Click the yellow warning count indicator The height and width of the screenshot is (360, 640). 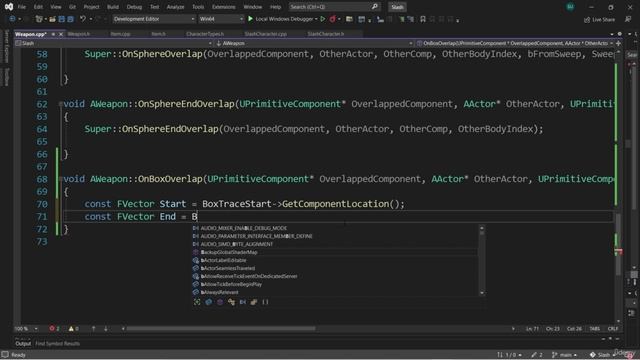pos(73,329)
